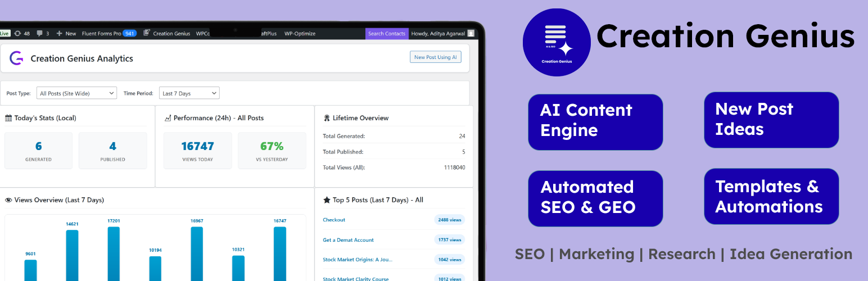Open the WP-Optimize admin bar menu
Viewport: 868px width, 281px height.
point(300,34)
